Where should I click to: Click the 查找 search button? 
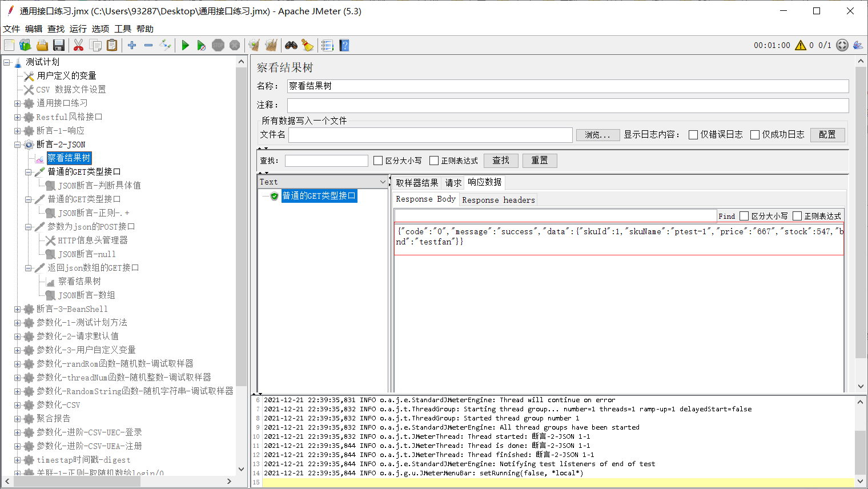(x=501, y=161)
